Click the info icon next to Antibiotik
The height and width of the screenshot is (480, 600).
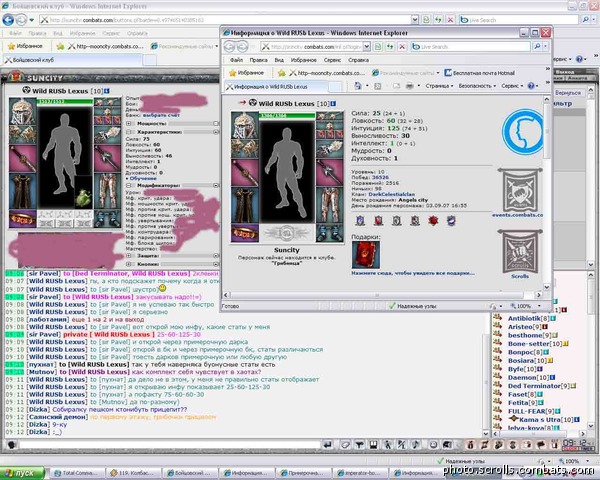[553, 318]
